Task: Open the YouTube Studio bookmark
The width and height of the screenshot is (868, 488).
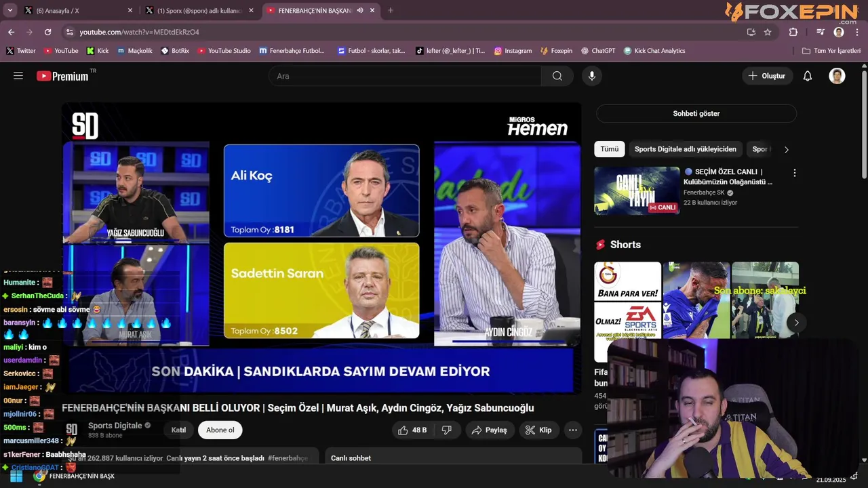Action: pos(224,51)
